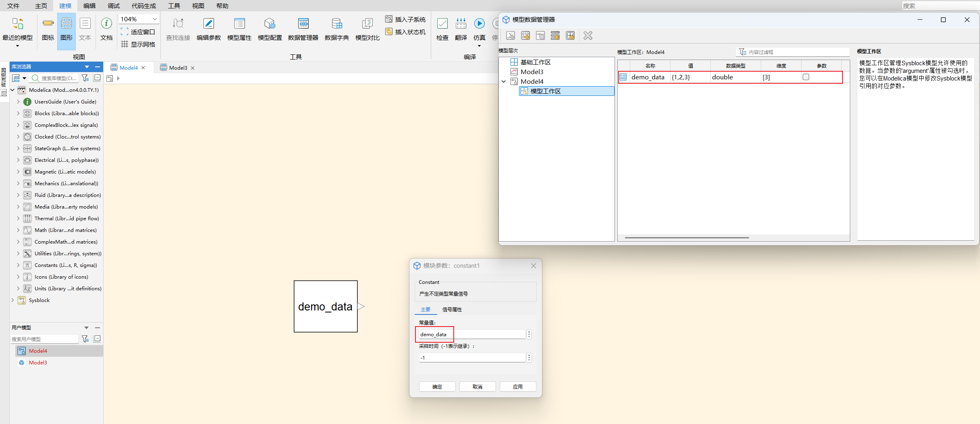Click the 编辑参数 edit parameters icon
The image size is (980, 424).
[x=208, y=29]
